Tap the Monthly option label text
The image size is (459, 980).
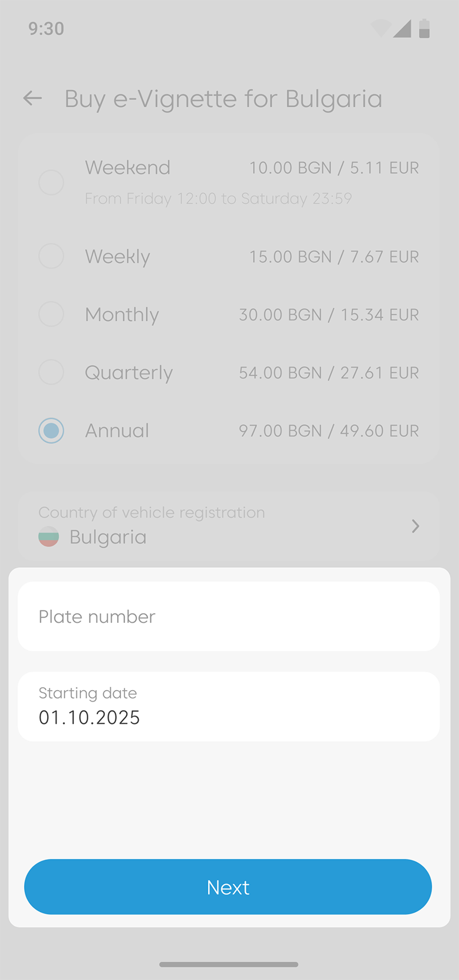pyautogui.click(x=122, y=315)
